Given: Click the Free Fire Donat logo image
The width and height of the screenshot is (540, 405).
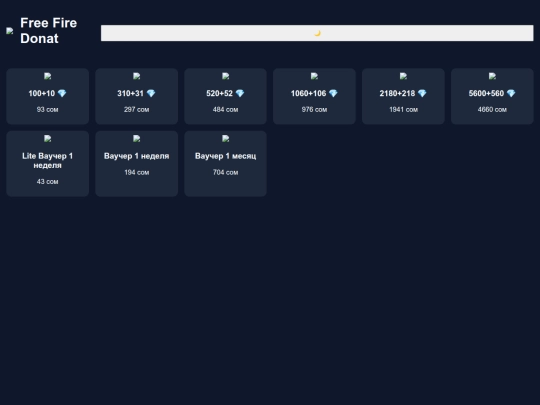Looking at the screenshot, I should 10,31.
